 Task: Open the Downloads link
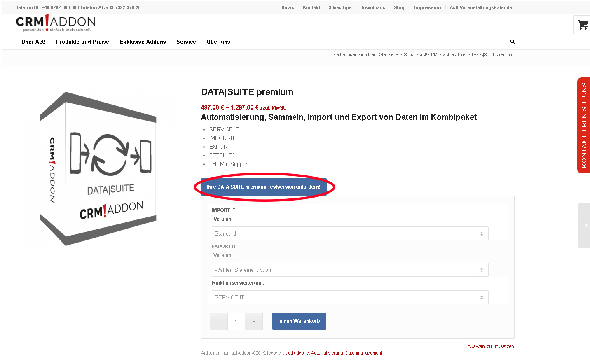tap(372, 7)
